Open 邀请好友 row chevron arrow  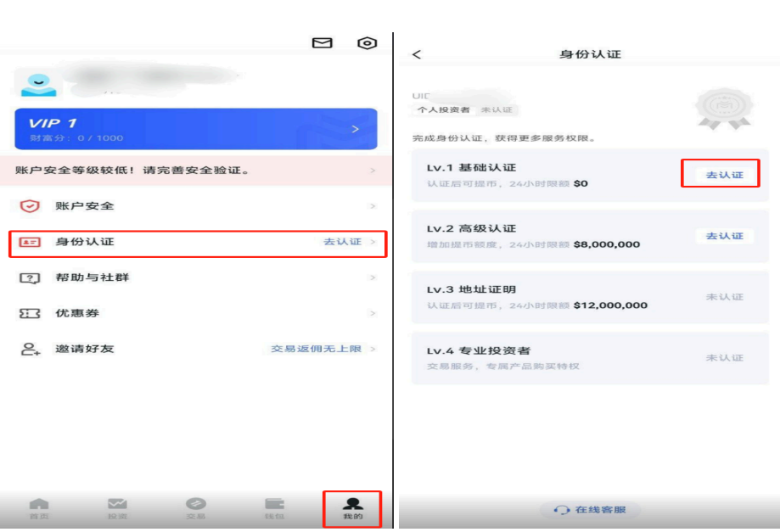(x=373, y=349)
